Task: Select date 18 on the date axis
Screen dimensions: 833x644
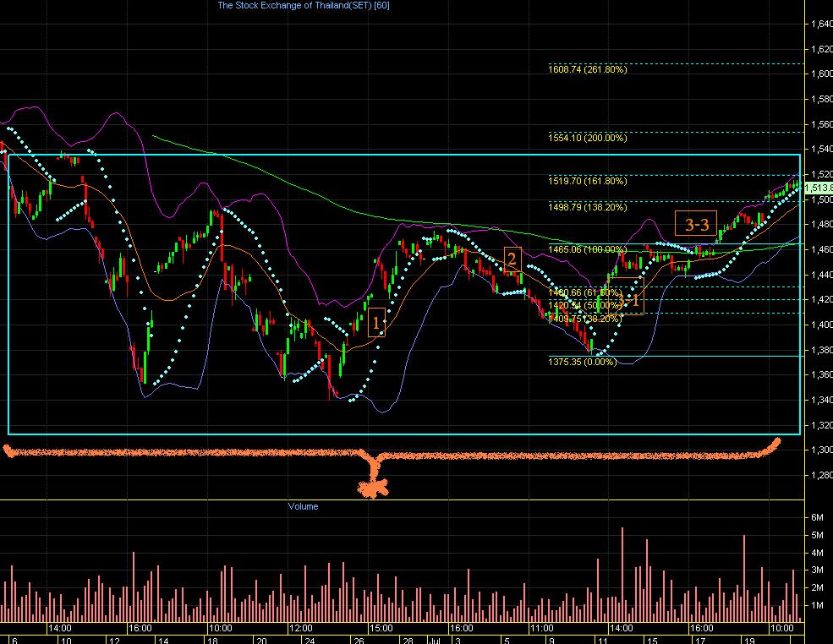Action: click(212, 641)
